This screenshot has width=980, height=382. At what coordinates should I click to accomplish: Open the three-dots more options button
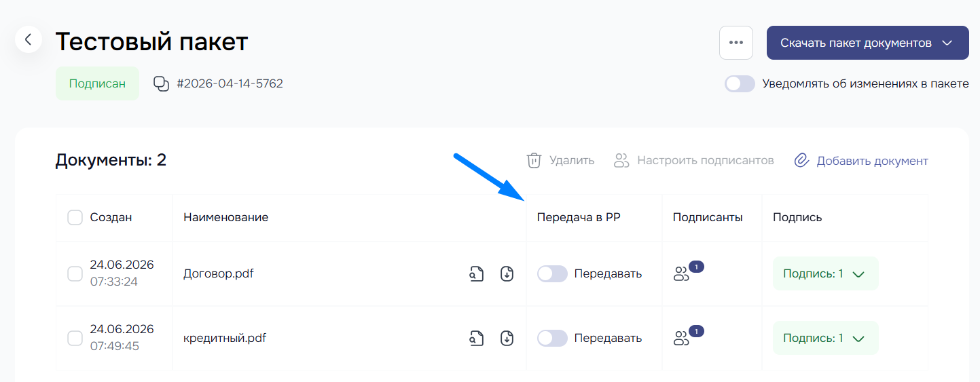tap(736, 43)
